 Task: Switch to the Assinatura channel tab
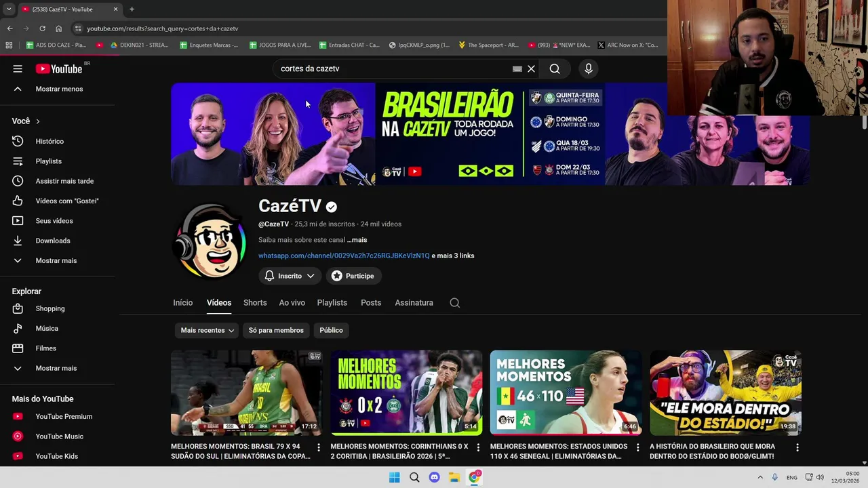click(414, 303)
